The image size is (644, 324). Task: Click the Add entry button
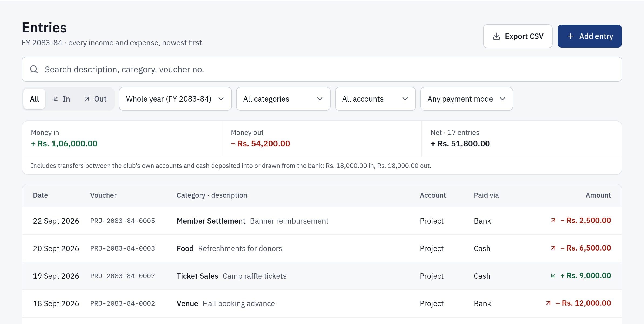(589, 36)
